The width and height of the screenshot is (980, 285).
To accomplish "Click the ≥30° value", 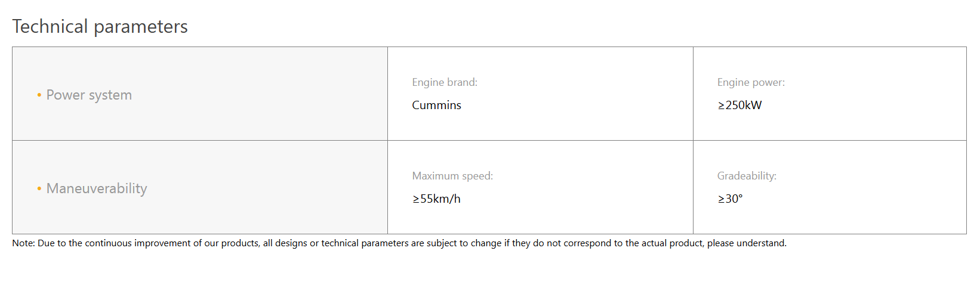I will pyautogui.click(x=730, y=199).
